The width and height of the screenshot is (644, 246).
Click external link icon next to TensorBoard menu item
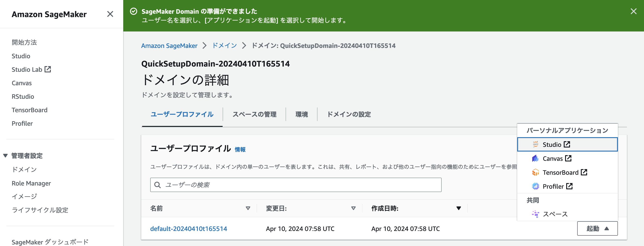click(x=584, y=172)
